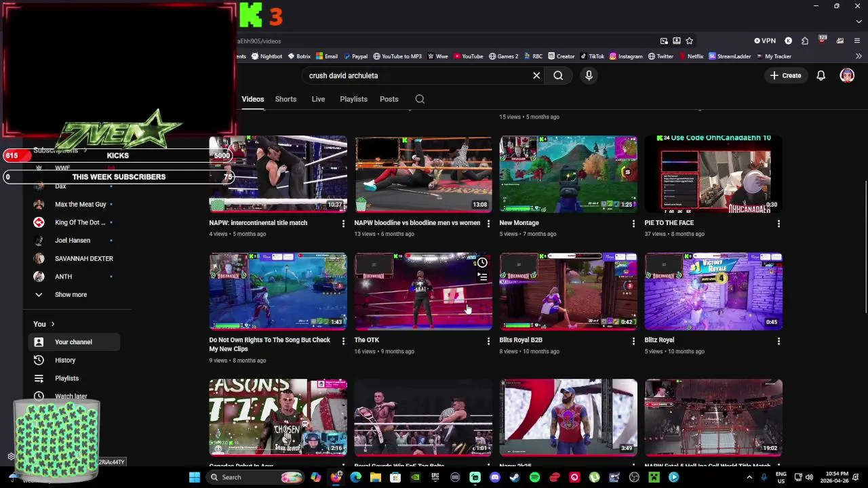Search within the channel via magnifier icon
This screenshot has height=488, width=868.
coord(420,99)
